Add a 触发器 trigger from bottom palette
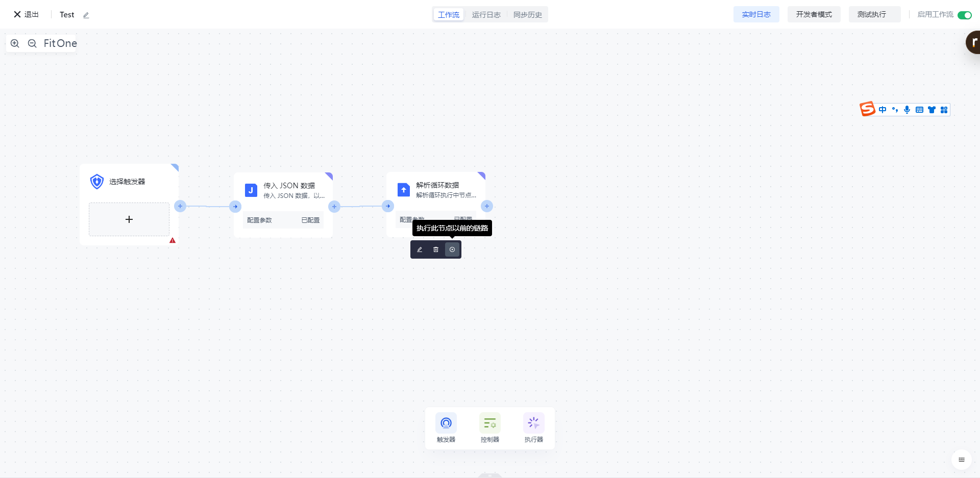The width and height of the screenshot is (980, 478). 446,427
